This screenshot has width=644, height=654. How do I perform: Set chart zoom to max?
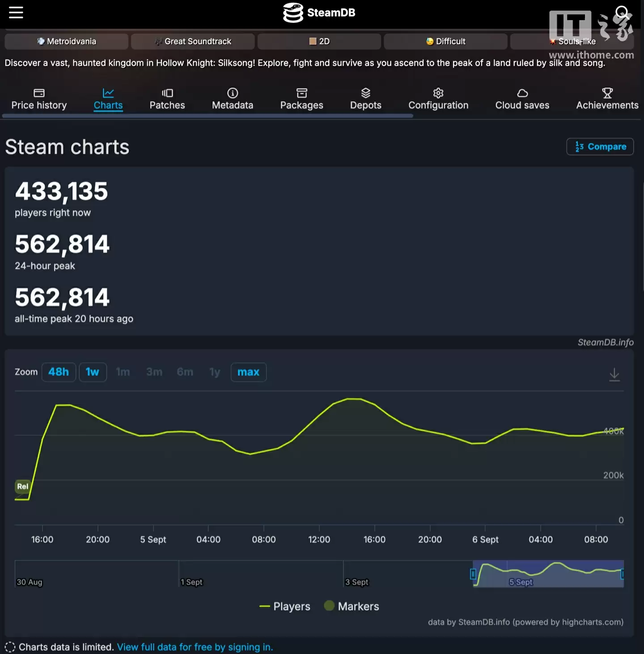pos(248,372)
